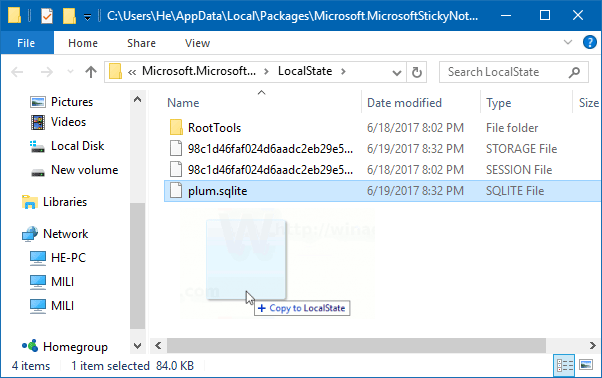Click the Properties quick access toolbar icon
Viewport: 602px width, 378px height.
[x=47, y=16]
